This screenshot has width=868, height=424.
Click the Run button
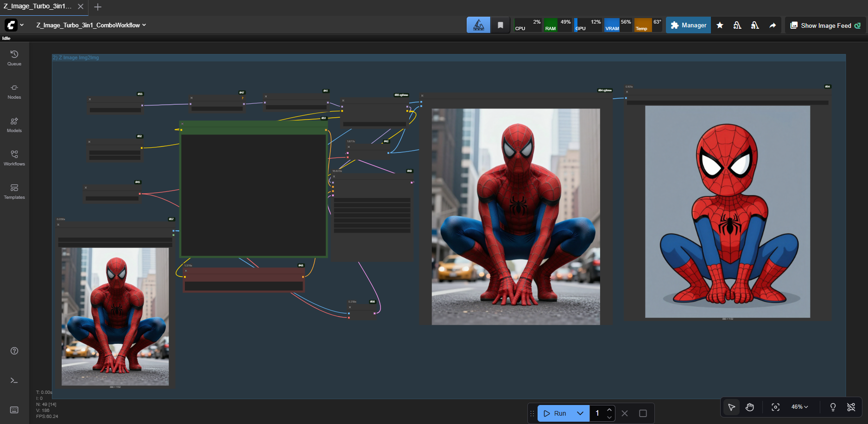click(x=555, y=413)
